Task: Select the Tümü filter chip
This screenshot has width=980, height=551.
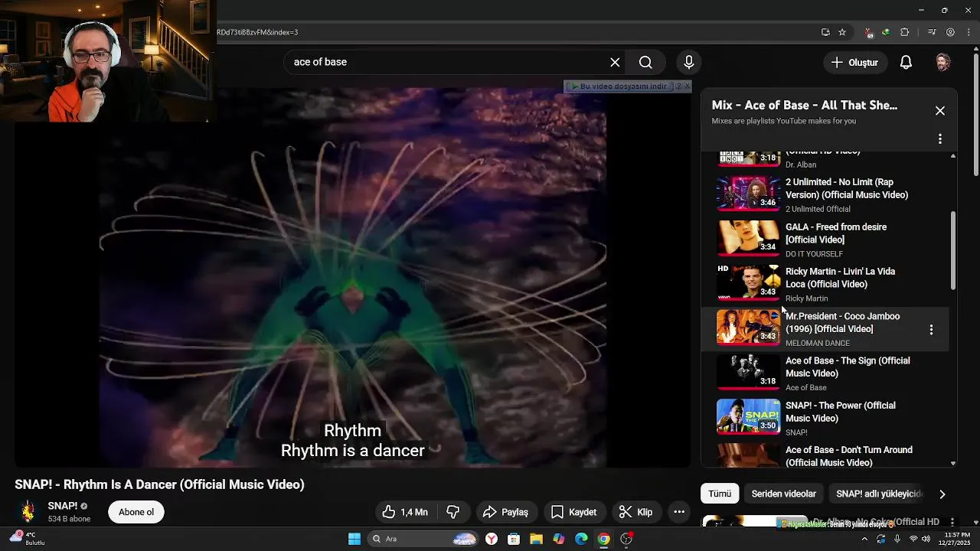Action: tap(720, 494)
